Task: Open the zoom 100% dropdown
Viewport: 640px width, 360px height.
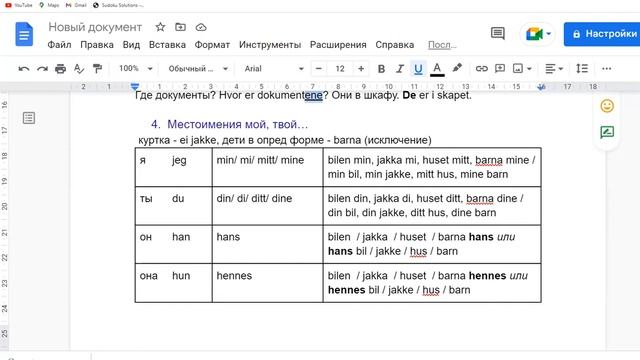Action: [136, 69]
